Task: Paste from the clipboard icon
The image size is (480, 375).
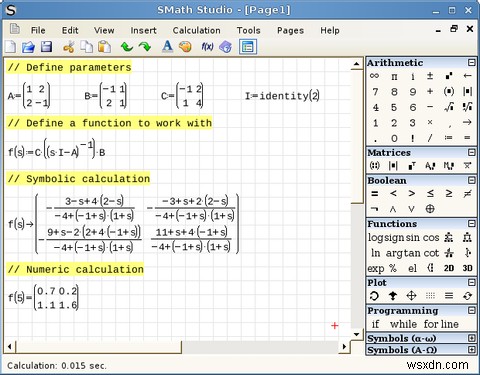Action: click(104, 47)
